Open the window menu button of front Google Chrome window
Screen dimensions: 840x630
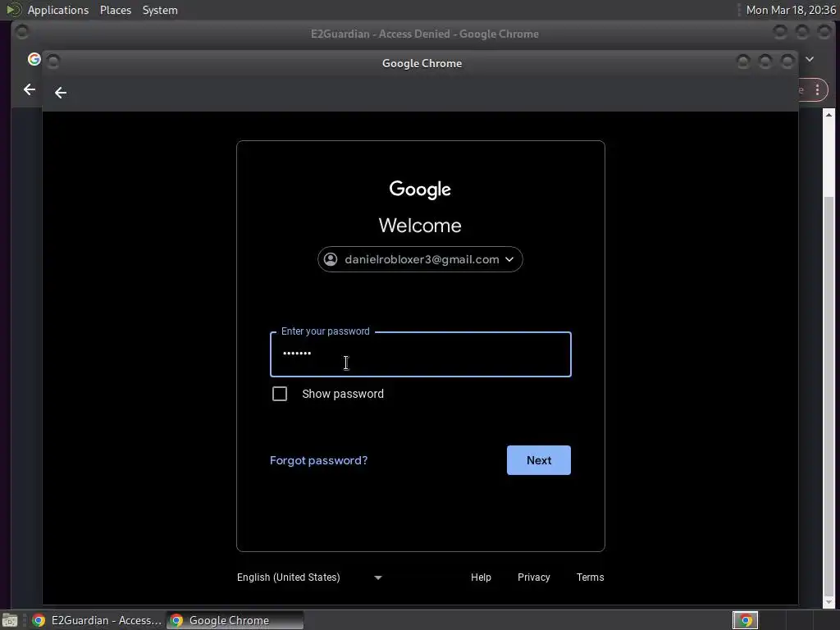coord(53,62)
